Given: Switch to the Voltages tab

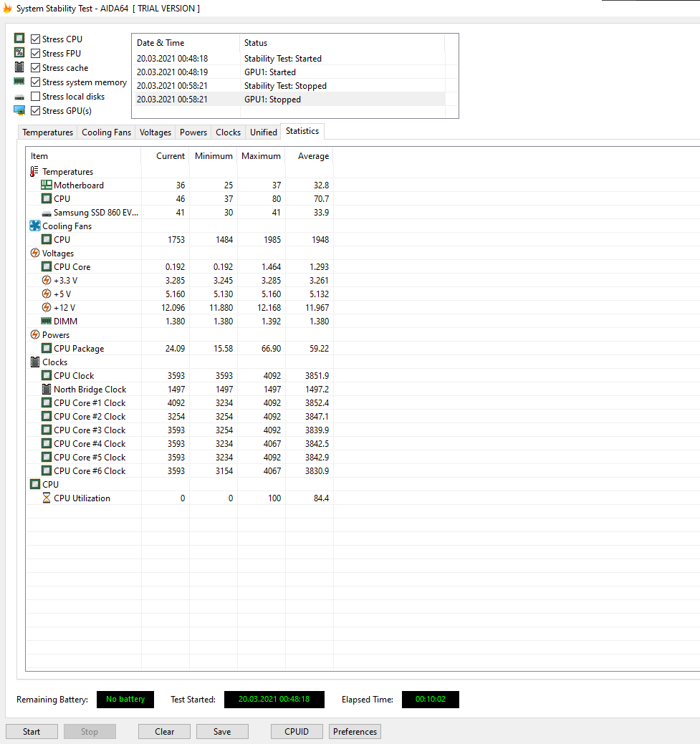Looking at the screenshot, I should coord(155,132).
